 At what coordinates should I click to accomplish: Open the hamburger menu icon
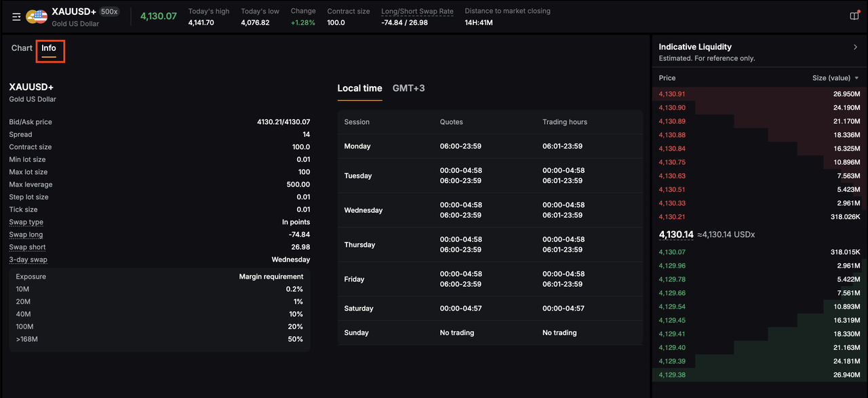(16, 17)
